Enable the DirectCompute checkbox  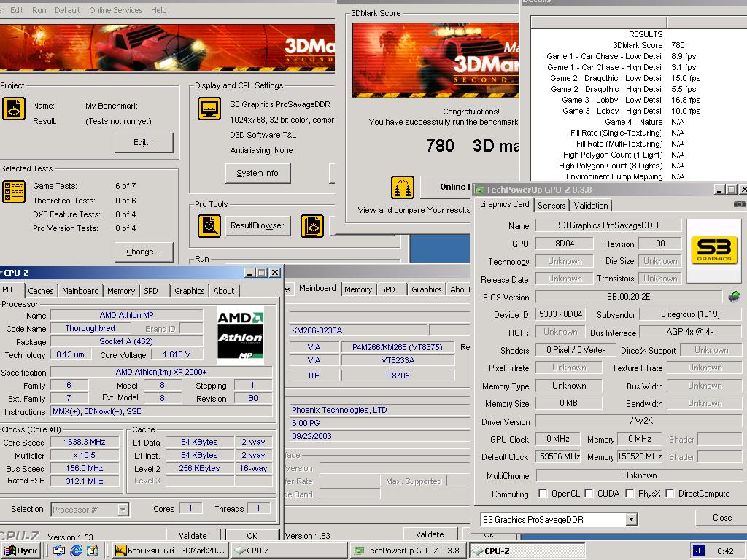click(x=670, y=494)
